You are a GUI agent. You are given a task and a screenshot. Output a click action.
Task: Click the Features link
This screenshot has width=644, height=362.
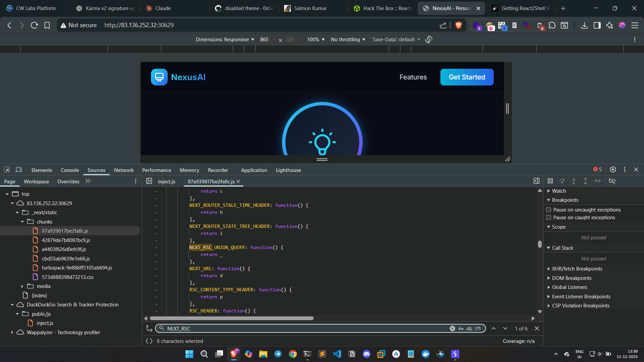pos(413,77)
